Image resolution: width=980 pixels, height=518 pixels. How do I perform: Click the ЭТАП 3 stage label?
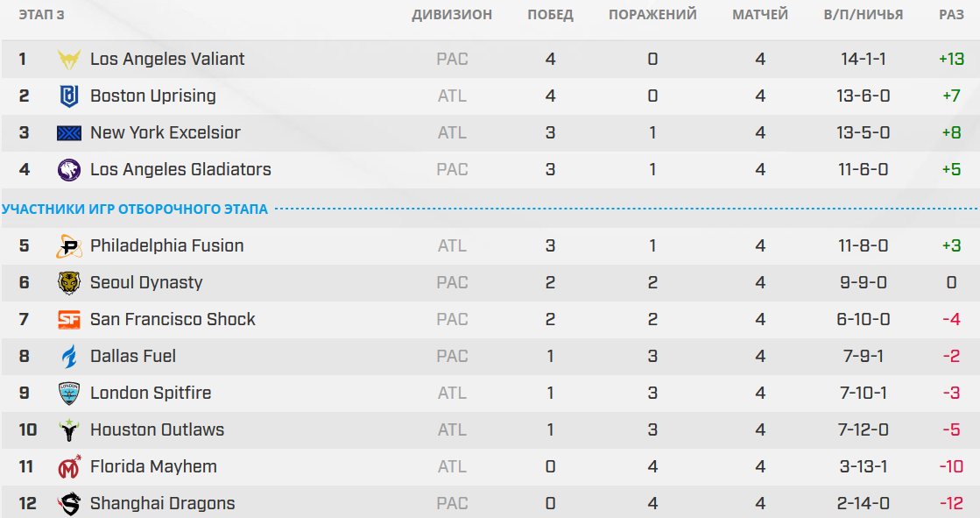tap(41, 15)
